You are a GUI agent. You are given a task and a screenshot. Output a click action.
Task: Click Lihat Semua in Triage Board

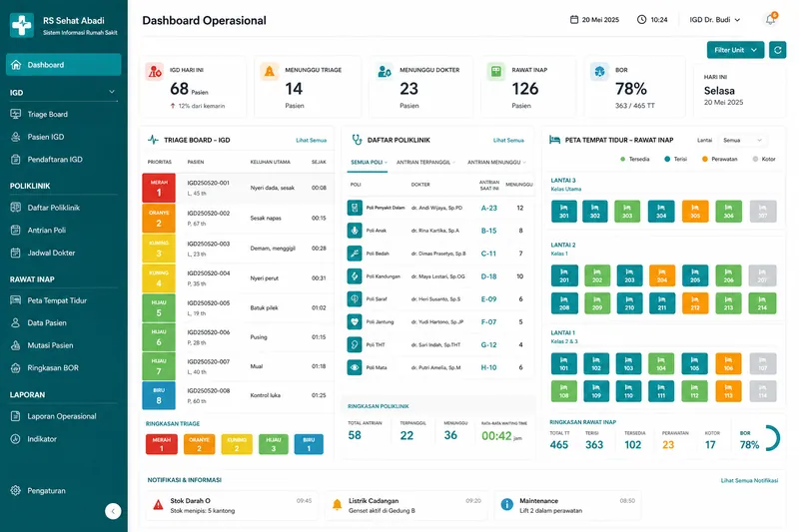311,140
